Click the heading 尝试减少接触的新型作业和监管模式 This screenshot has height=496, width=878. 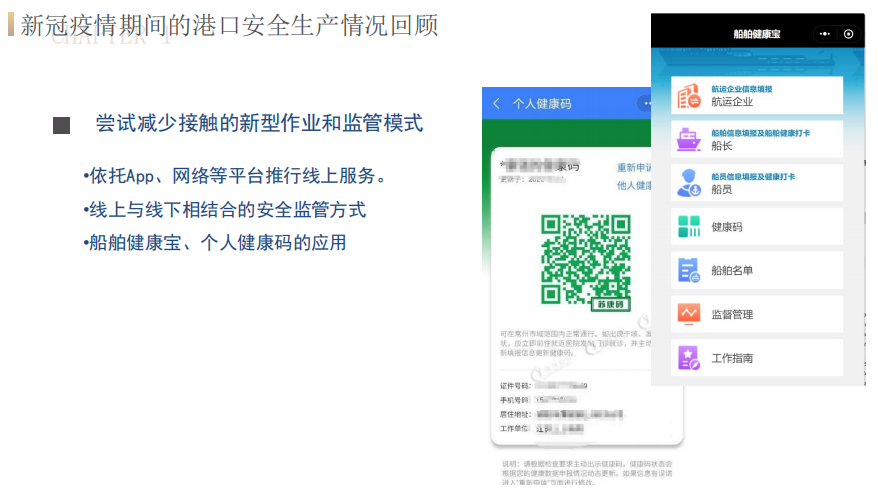(259, 123)
